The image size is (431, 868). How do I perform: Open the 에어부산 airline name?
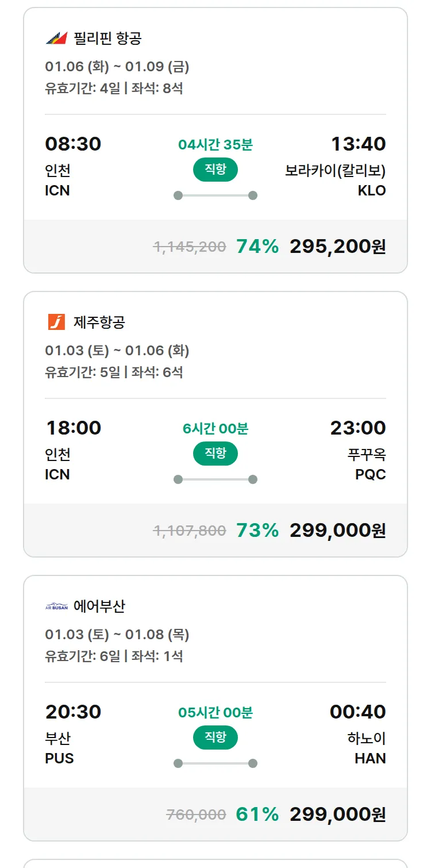click(99, 606)
